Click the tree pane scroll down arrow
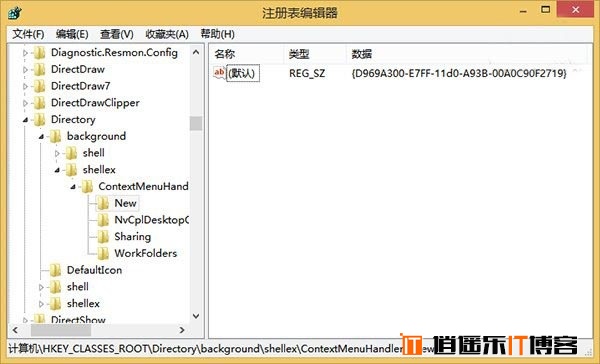Screen dimensions: 600x364 (196, 316)
